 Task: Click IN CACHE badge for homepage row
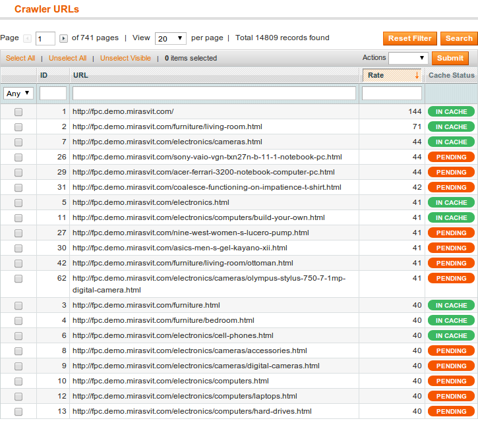451,112
